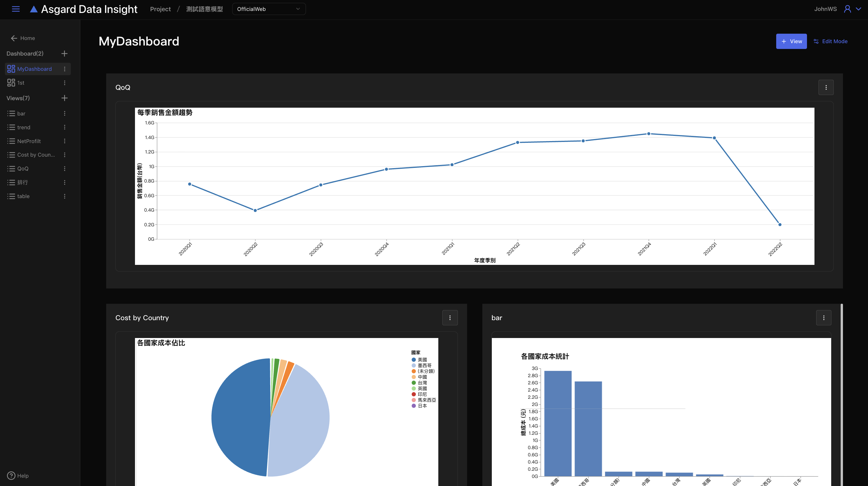Open the table view options menu
This screenshot has height=486, width=868.
click(65, 196)
